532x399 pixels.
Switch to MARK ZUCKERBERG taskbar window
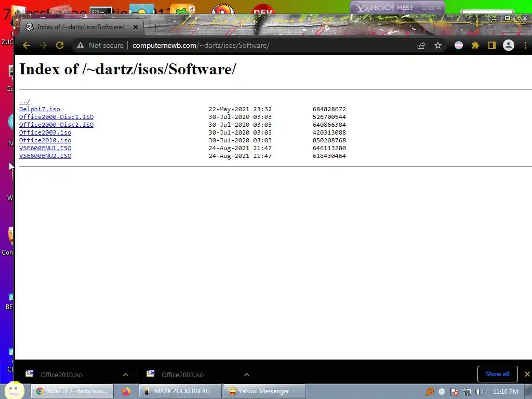180,391
